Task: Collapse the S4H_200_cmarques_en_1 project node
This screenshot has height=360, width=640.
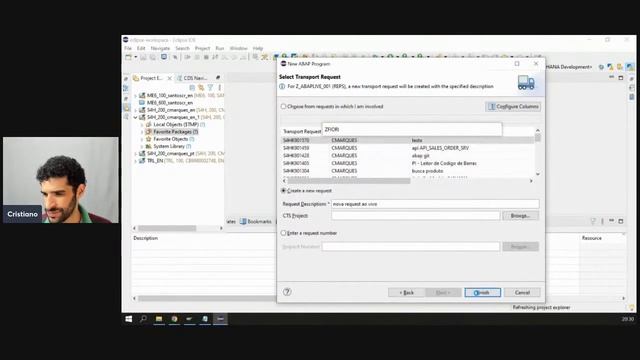Action: pos(136,118)
